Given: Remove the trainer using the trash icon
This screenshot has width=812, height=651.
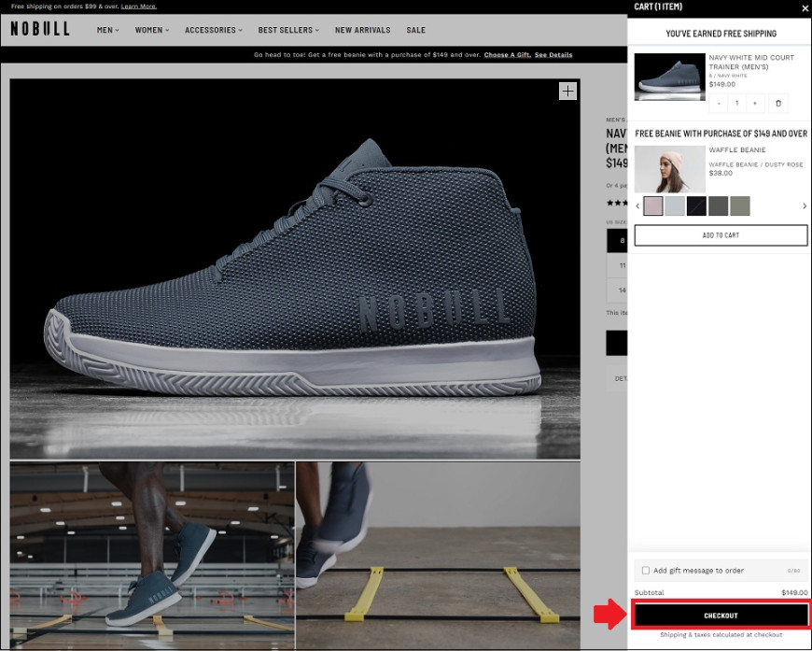Looking at the screenshot, I should 778,103.
